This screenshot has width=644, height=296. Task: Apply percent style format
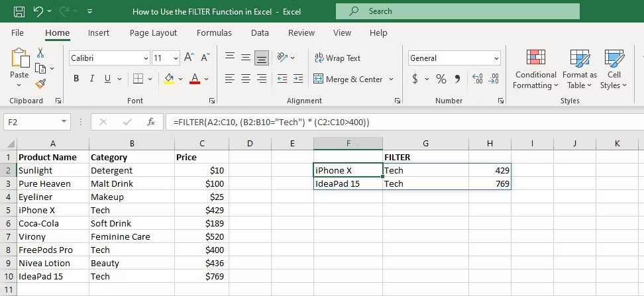click(x=441, y=79)
